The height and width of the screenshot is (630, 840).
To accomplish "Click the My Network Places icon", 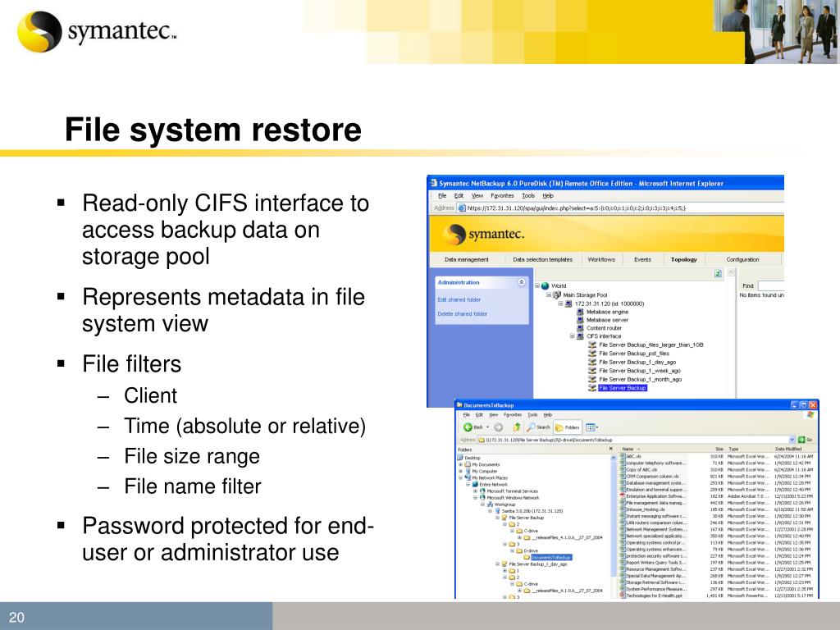I will coord(468,477).
